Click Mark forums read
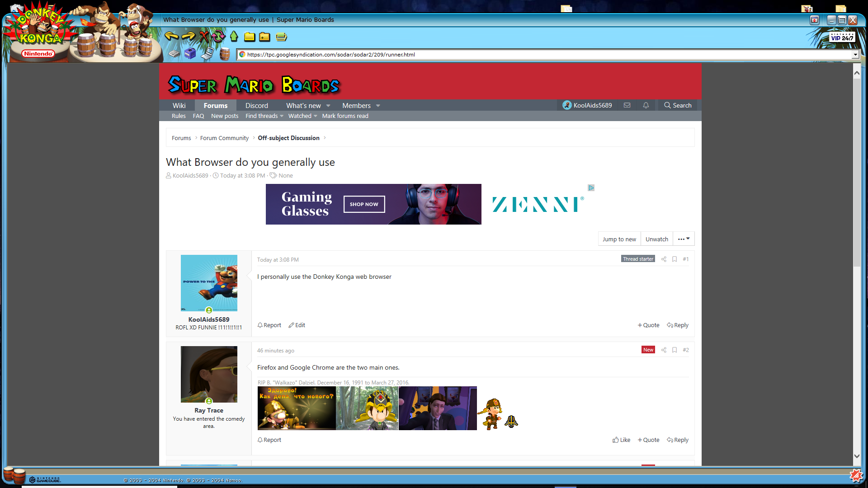Screen dimensions: 868x488 coord(345,116)
